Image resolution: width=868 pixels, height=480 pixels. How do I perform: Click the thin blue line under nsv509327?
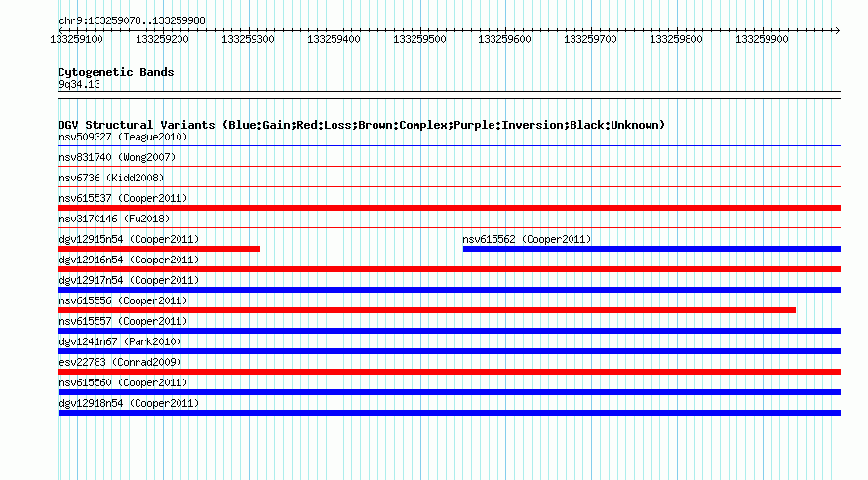point(449,146)
